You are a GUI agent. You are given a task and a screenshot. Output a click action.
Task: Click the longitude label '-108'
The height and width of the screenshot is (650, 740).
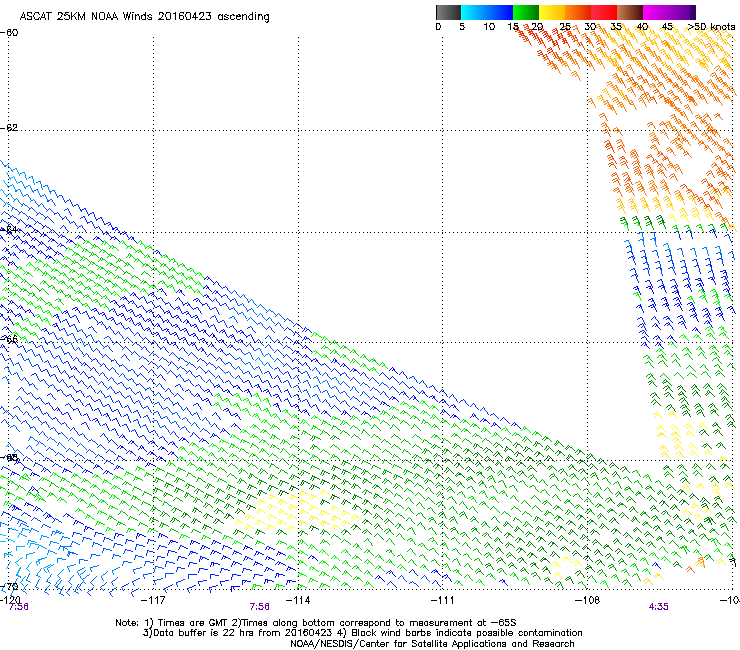[587, 600]
